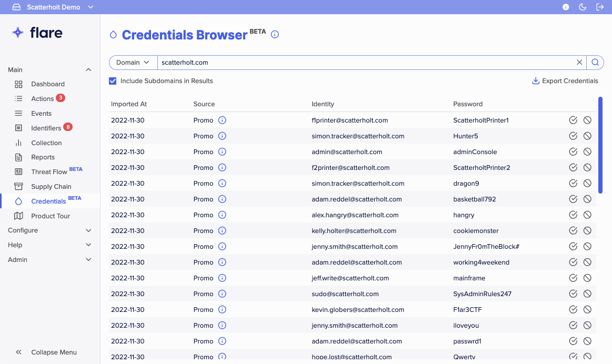Click the search magnifier icon
This screenshot has height=364, width=612.
click(595, 62)
